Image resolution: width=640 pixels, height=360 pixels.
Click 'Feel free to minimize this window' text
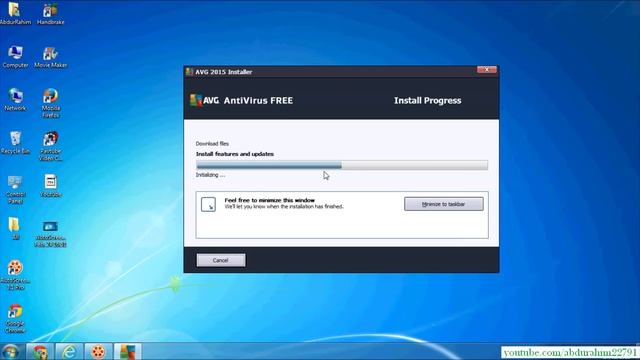tap(269, 200)
